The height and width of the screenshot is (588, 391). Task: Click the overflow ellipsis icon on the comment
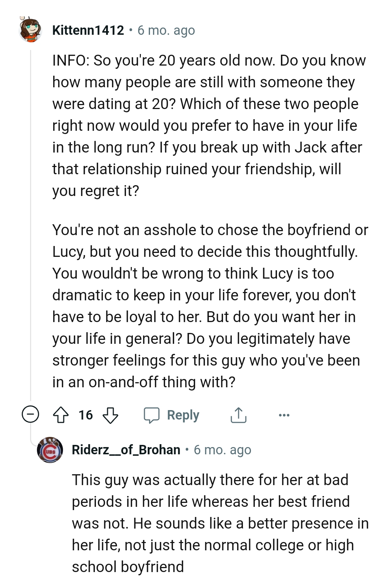point(284,415)
